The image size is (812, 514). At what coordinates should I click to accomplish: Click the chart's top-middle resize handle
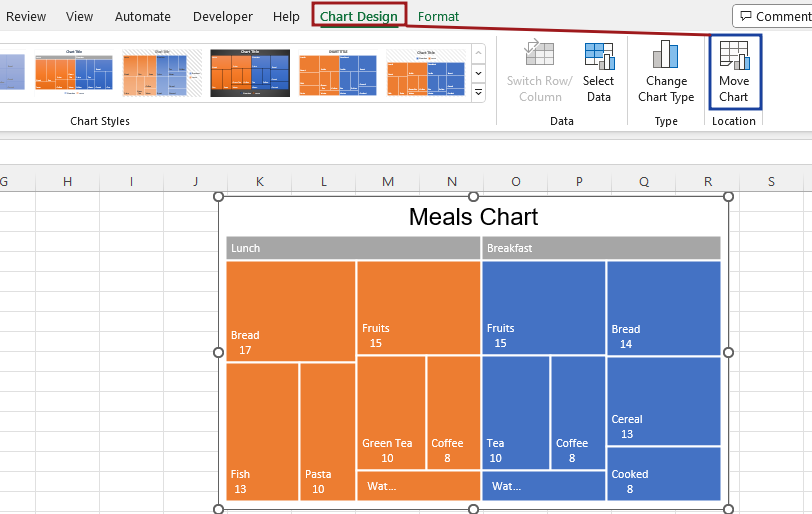pos(473,197)
